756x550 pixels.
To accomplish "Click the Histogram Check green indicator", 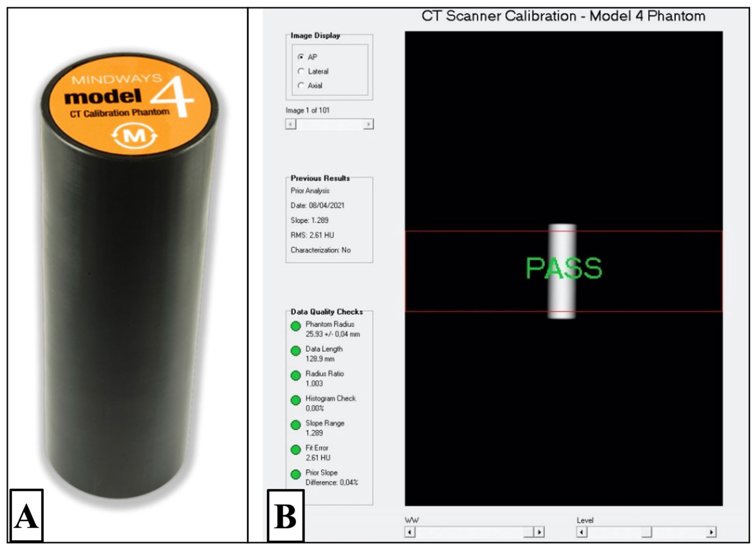I will tap(296, 400).
